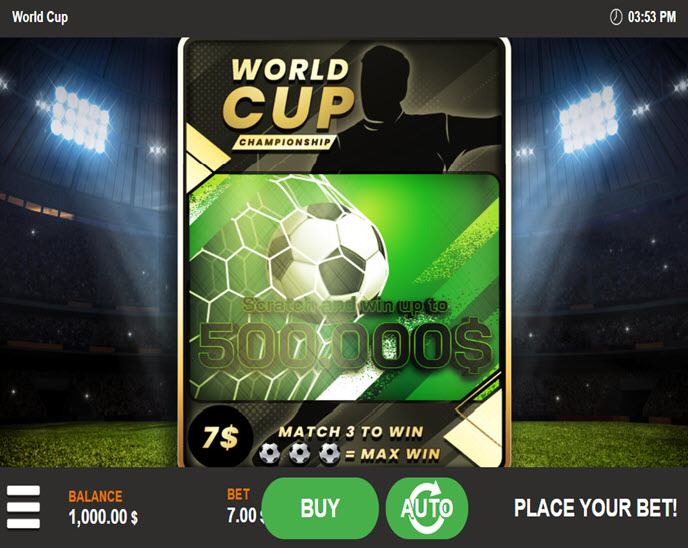
Task: Click the MATCH 3 TO WIN text
Action: [351, 432]
